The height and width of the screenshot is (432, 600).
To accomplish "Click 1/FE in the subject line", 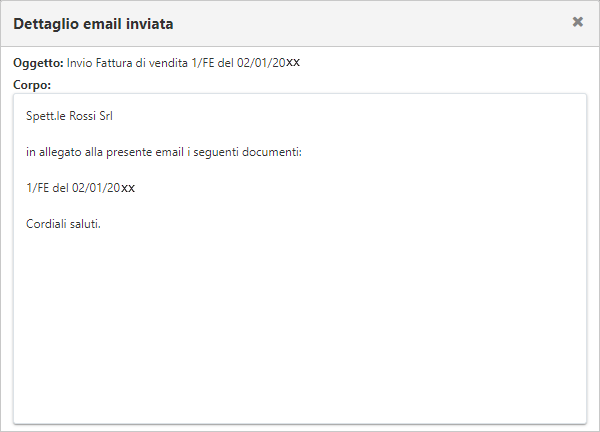I will point(203,63).
